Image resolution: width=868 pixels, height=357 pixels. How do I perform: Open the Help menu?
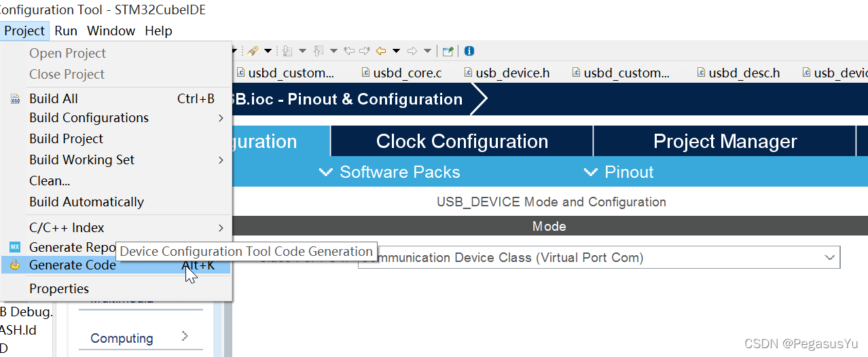click(x=158, y=31)
